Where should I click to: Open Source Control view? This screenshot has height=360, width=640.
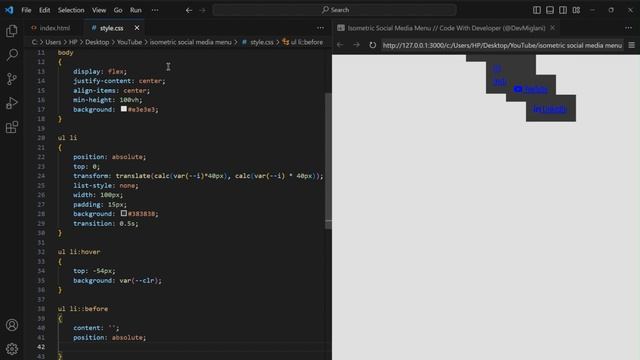click(12, 79)
